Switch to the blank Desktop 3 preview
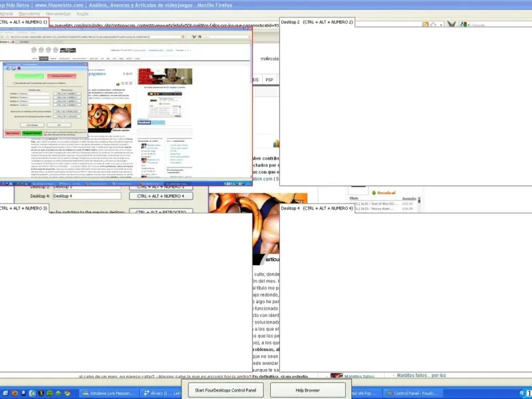 coord(126,293)
